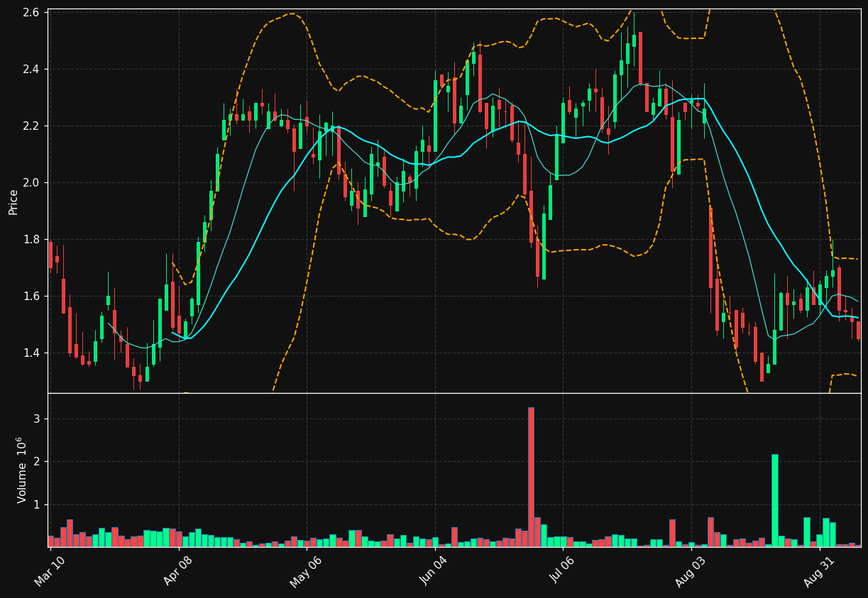Click the "Volume 10⁶" axis label
This screenshot has height=598, width=868.
pyautogui.click(x=21, y=470)
